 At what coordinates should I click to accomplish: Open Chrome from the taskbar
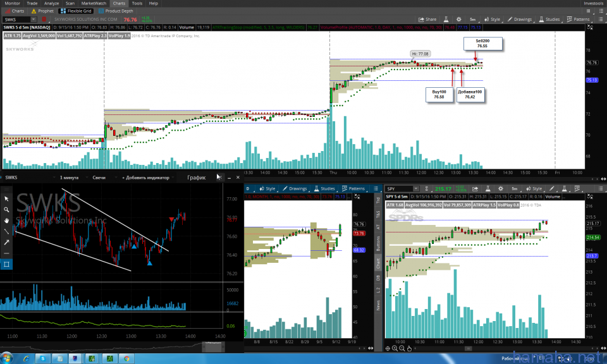[x=126, y=358]
